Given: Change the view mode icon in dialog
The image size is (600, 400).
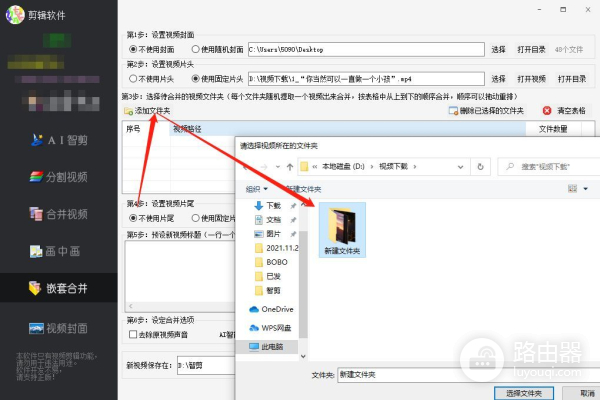Looking at the screenshot, I should (572, 188).
